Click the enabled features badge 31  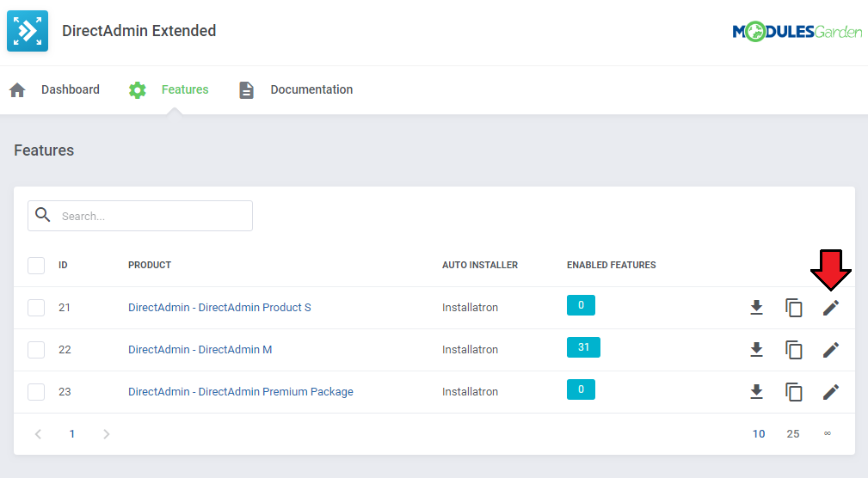[583, 347]
